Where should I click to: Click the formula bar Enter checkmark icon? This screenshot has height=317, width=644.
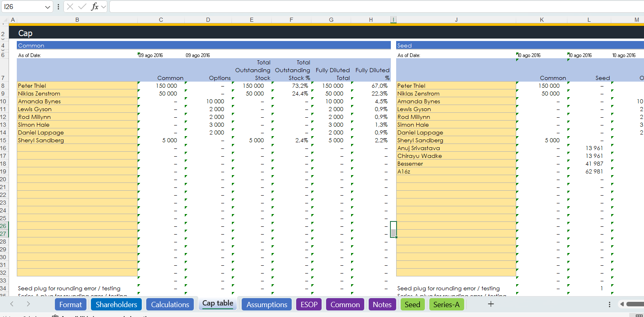click(82, 7)
